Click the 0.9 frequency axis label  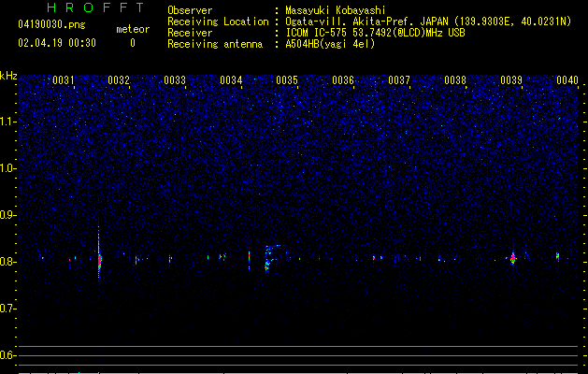pos(8,215)
